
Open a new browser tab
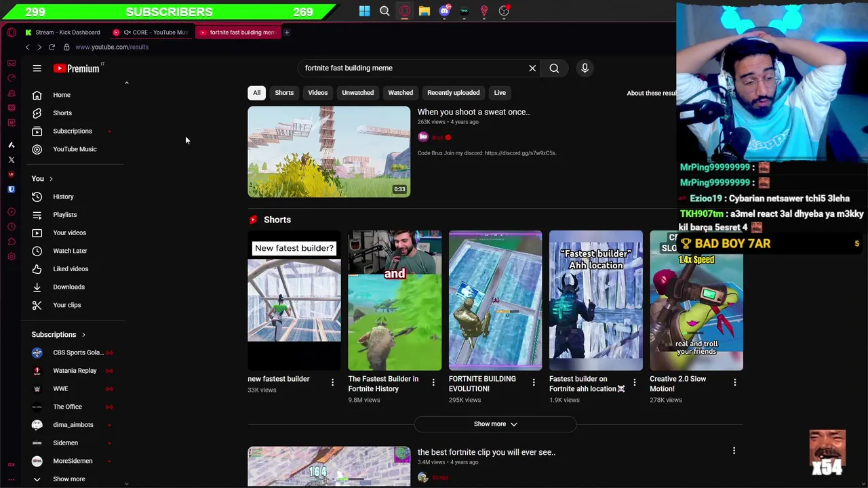286,32
